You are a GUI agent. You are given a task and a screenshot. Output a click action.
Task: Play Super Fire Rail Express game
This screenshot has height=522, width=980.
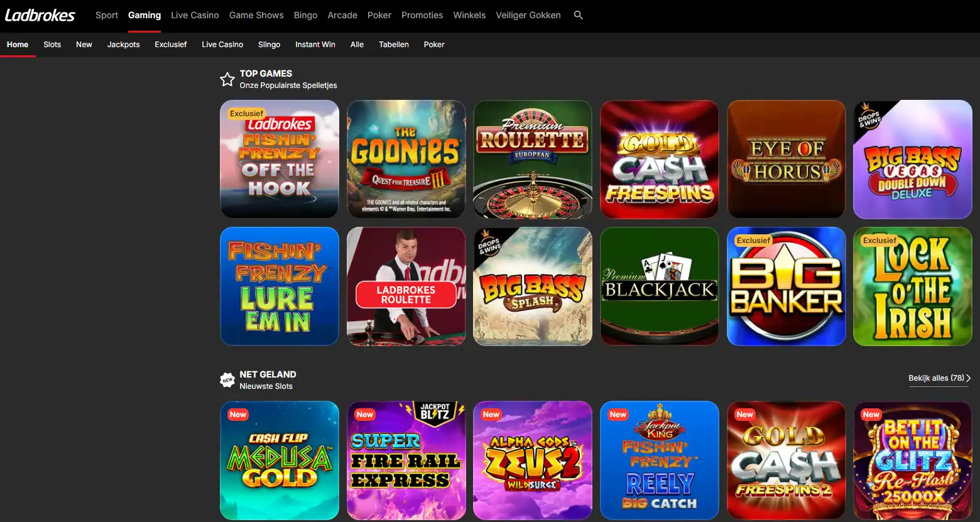pos(406,460)
